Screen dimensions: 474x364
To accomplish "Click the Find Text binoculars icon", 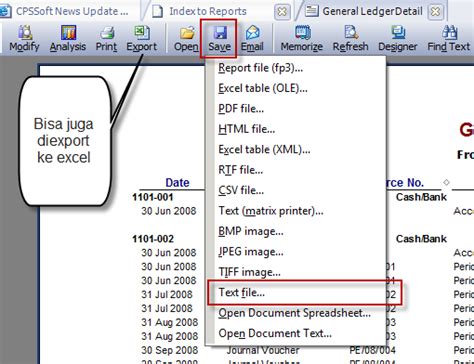I will point(449,39).
